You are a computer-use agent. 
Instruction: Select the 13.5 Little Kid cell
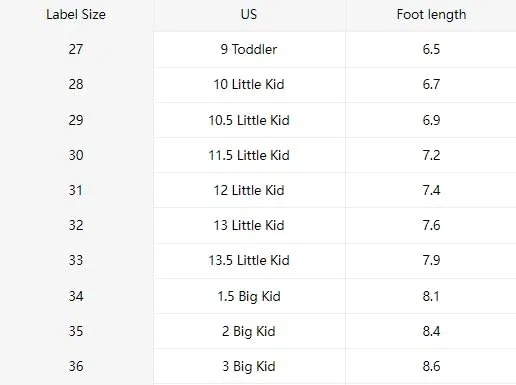tap(249, 260)
